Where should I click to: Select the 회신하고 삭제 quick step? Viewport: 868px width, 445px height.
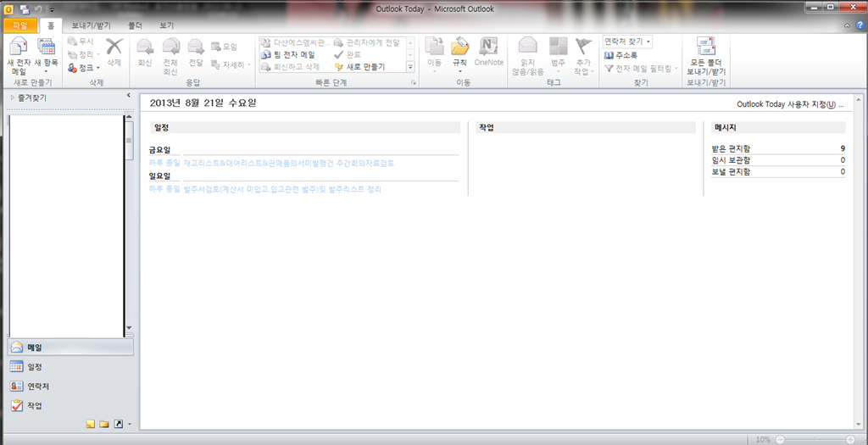291,67
